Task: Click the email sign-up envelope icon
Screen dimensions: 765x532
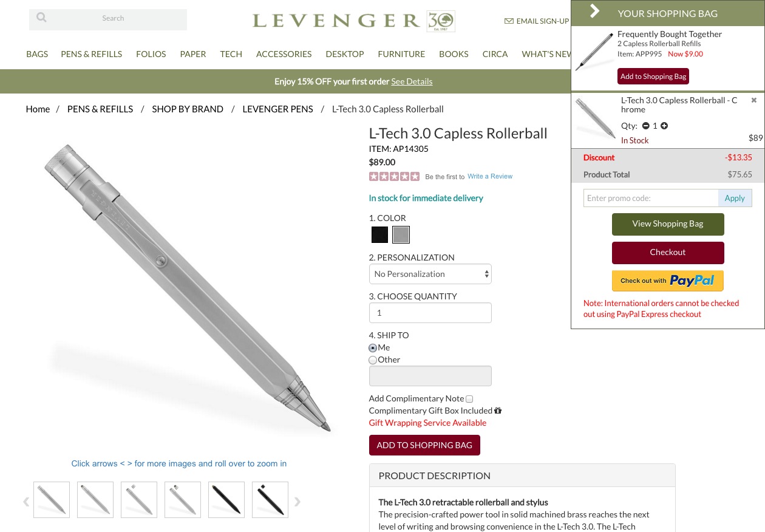Action: [509, 21]
